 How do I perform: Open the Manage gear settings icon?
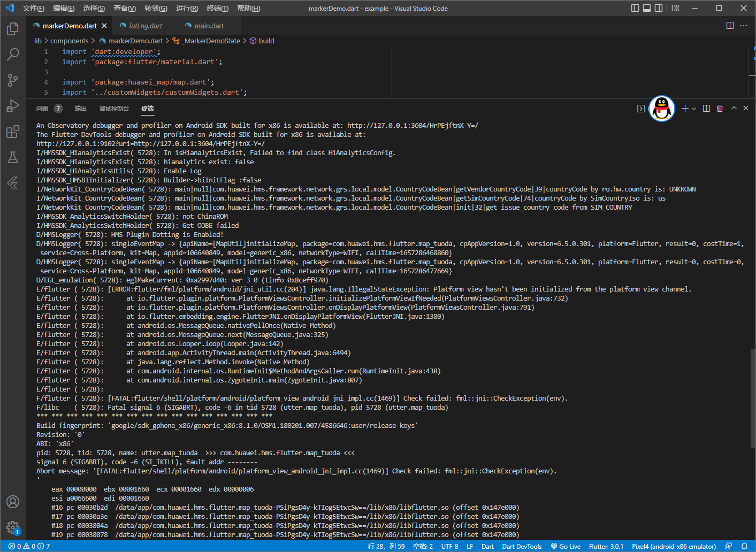[x=13, y=527]
